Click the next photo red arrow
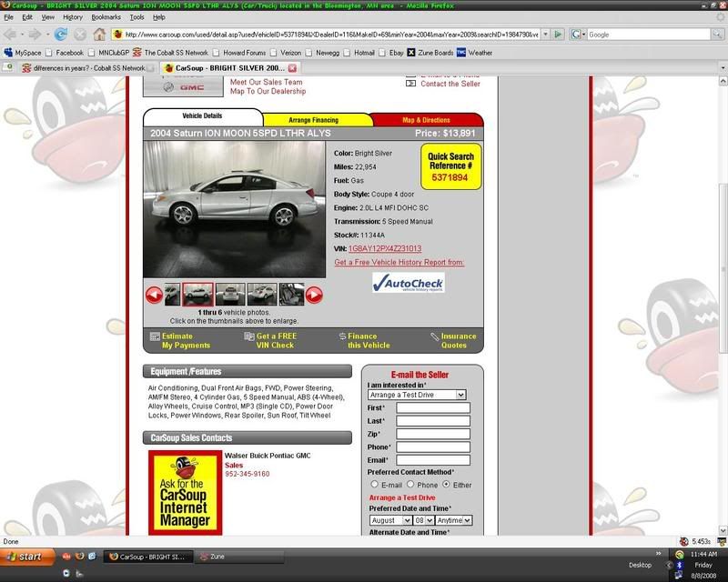The image size is (728, 582). [314, 295]
